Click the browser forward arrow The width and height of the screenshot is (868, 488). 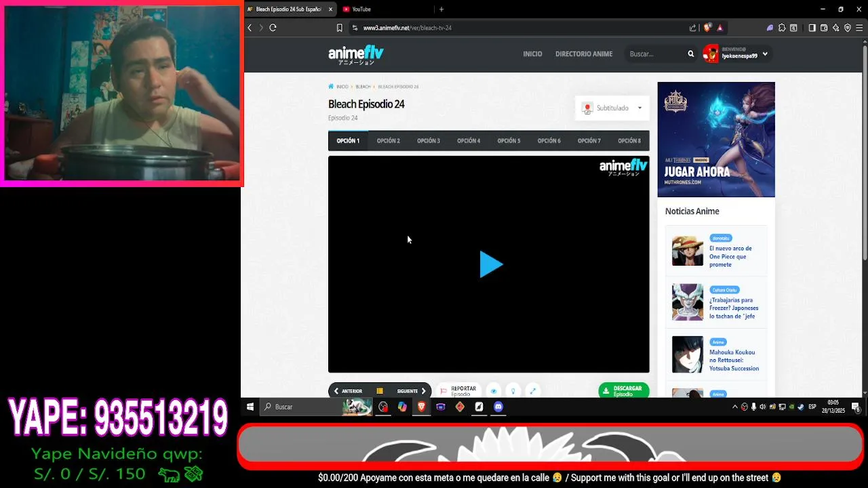click(x=260, y=28)
